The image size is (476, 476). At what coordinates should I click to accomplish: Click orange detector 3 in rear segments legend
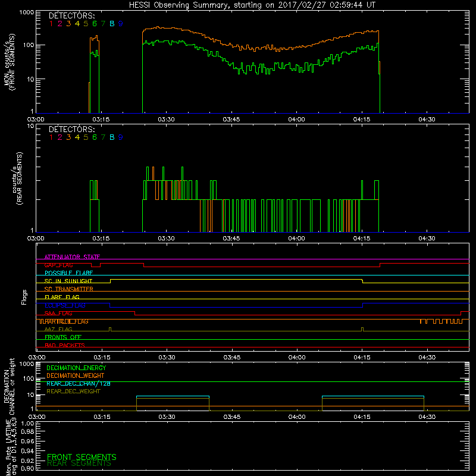[x=68, y=137]
